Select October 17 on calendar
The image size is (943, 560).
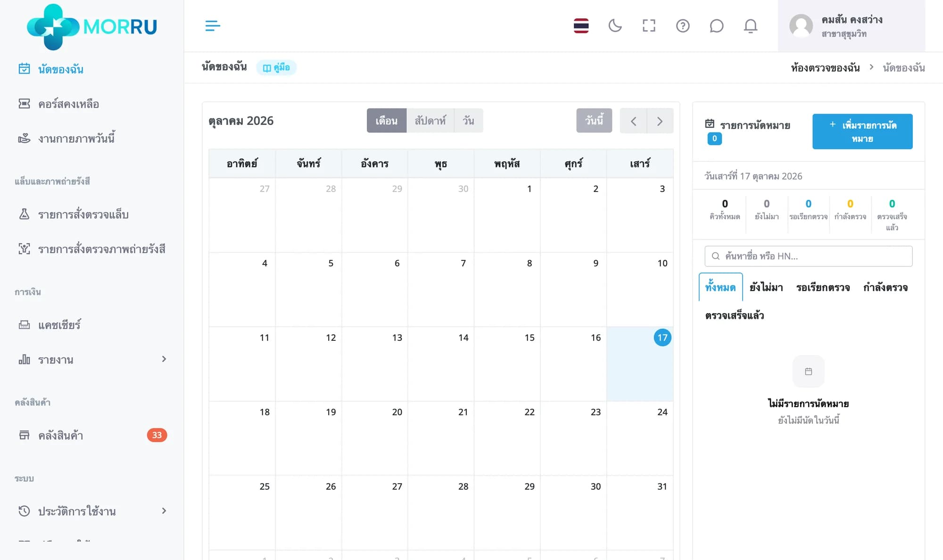pyautogui.click(x=640, y=364)
